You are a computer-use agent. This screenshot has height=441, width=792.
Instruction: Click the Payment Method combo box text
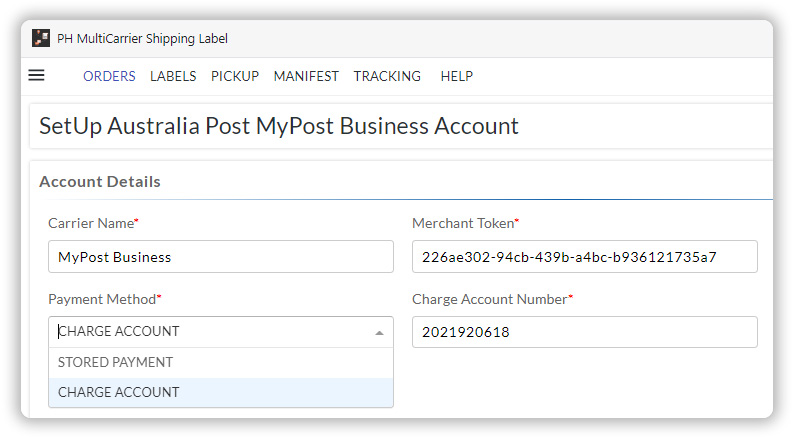coord(119,331)
